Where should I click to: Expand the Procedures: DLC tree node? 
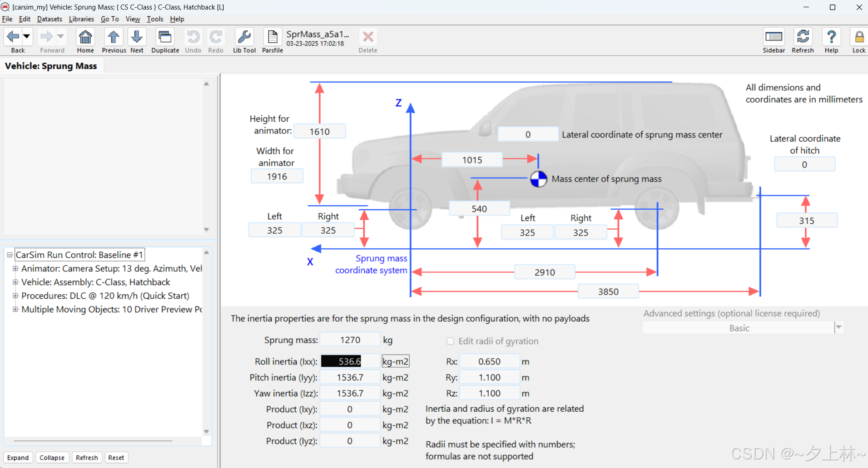15,296
